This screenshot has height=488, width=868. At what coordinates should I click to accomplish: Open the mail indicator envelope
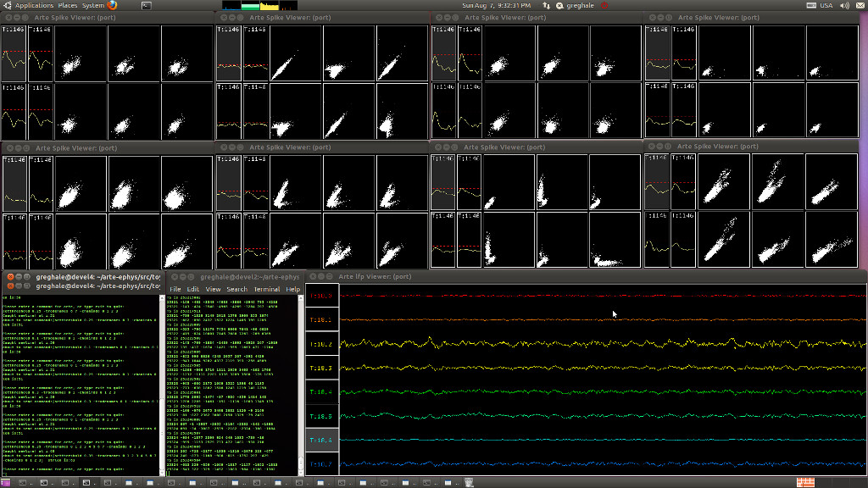pyautogui.click(x=860, y=6)
